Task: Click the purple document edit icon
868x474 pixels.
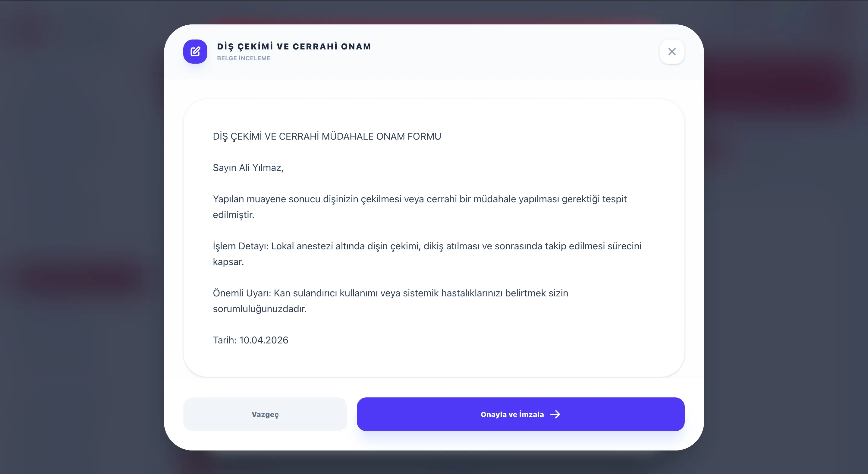Action: [195, 52]
